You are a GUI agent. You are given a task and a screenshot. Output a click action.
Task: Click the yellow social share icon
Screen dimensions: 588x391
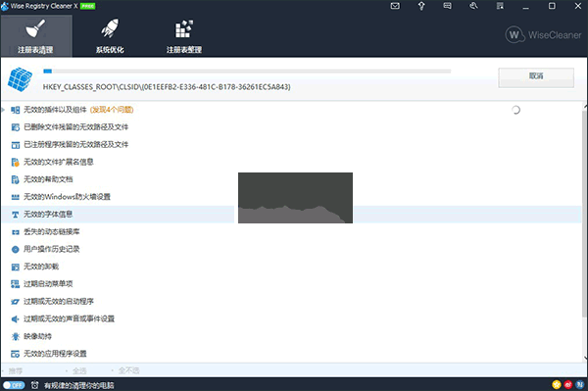click(x=557, y=384)
